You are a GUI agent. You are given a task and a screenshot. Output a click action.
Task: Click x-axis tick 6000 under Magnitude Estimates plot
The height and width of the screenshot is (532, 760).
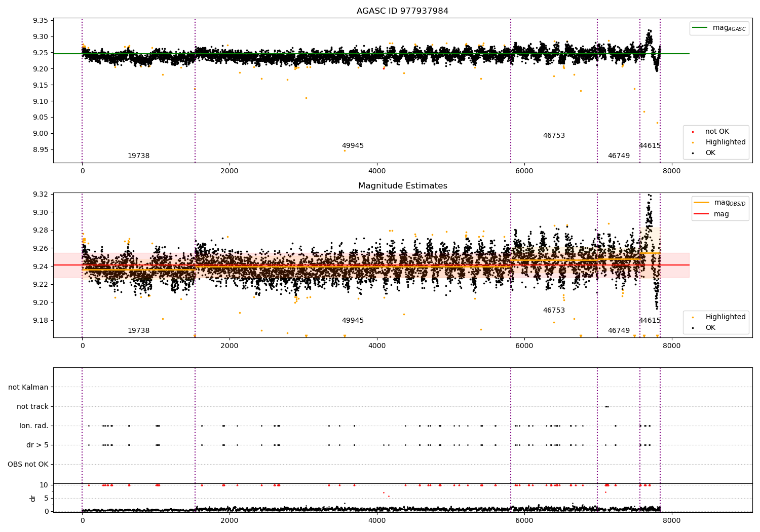pyautogui.click(x=524, y=346)
